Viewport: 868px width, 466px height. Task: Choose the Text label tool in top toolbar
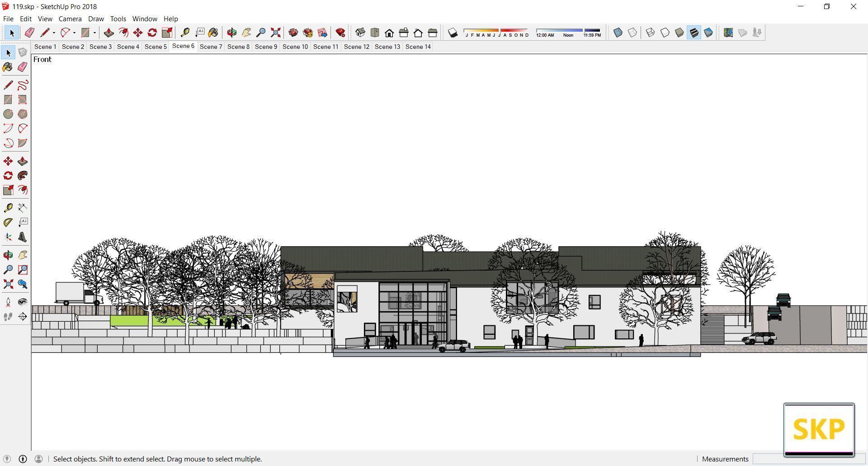(x=199, y=33)
